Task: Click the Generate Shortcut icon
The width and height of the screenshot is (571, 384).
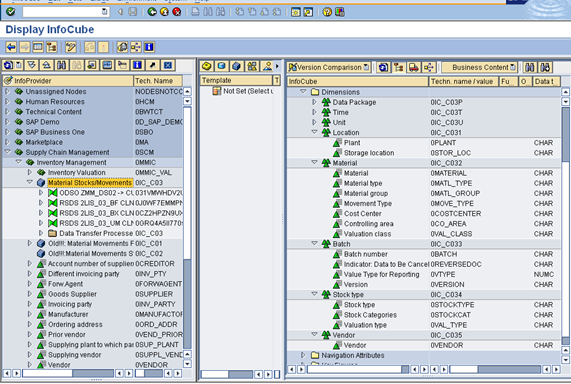Action: 308,12
